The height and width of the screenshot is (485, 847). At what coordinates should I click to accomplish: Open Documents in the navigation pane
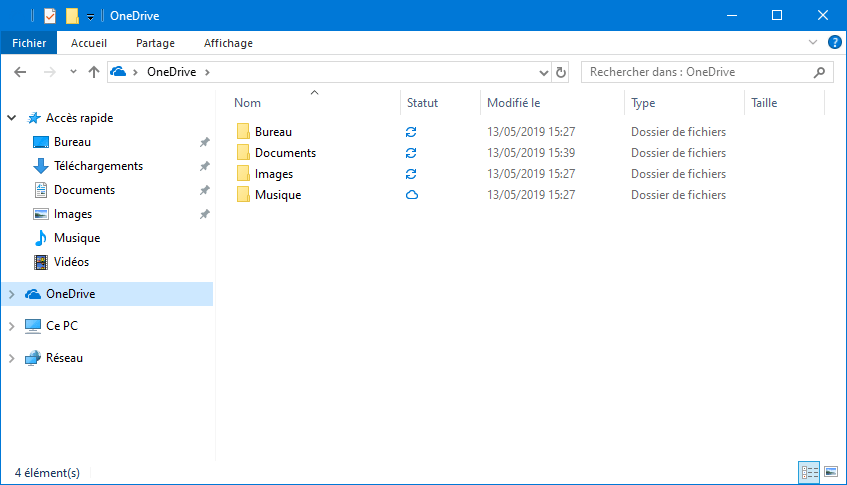coord(84,190)
